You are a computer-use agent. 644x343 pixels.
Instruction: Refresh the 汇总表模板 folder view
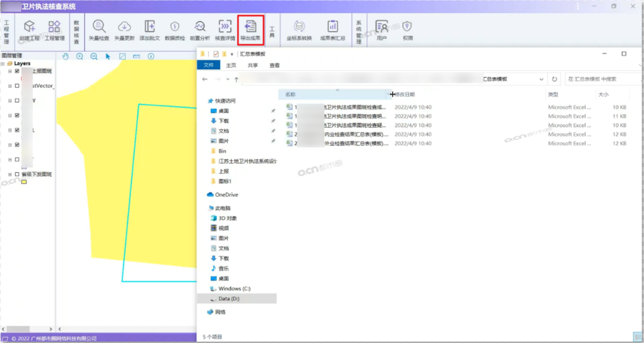554,79
